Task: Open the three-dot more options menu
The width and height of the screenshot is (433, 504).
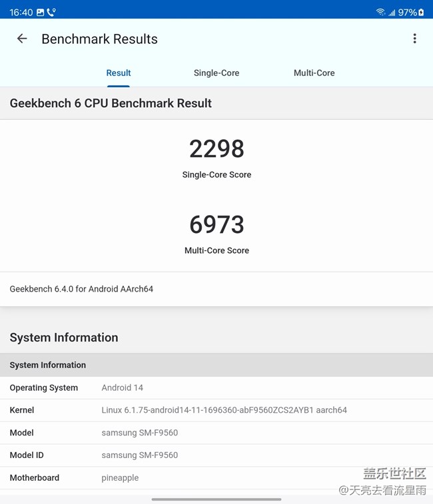Action: tap(414, 39)
